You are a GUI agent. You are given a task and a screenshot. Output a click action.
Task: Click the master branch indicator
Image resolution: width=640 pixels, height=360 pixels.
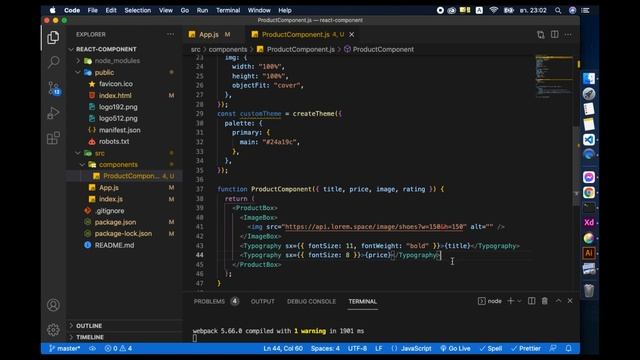pos(64,348)
